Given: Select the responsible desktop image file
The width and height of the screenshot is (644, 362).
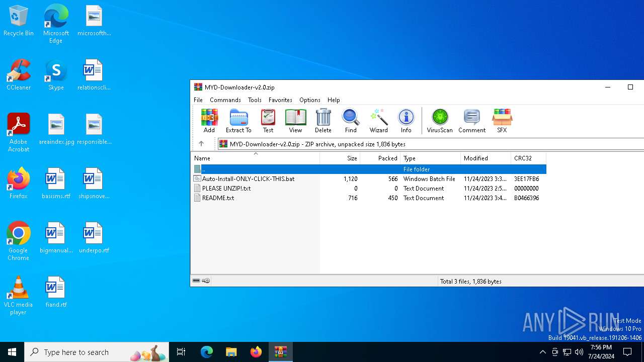Looking at the screenshot, I should pyautogui.click(x=94, y=130).
